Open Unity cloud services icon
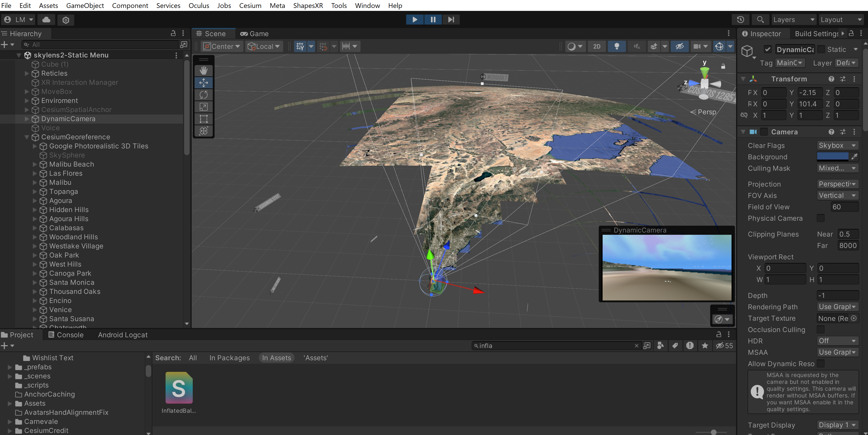The width and height of the screenshot is (868, 435). [x=47, y=20]
